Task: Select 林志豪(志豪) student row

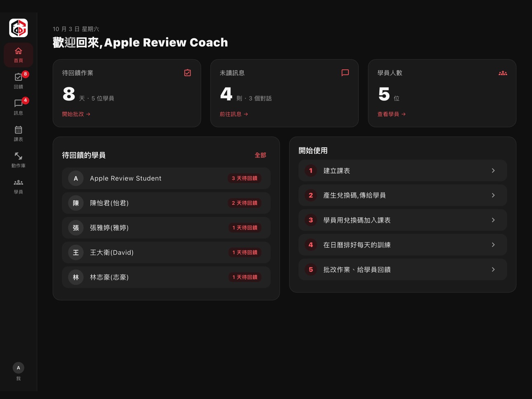Action: click(166, 277)
